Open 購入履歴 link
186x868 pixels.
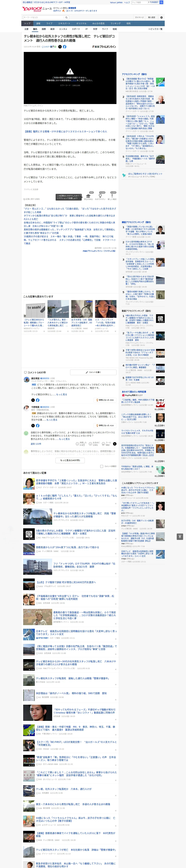click(x=152, y=18)
